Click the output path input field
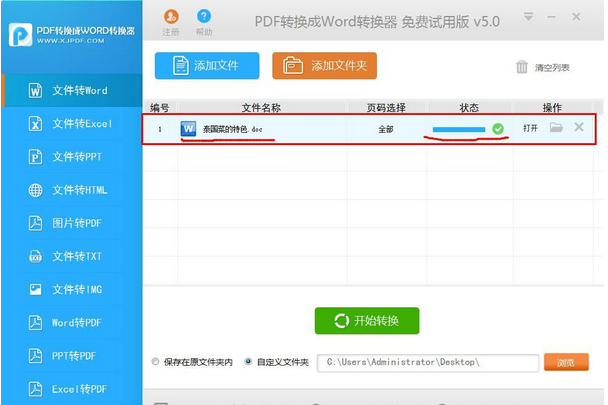 pos(428,363)
